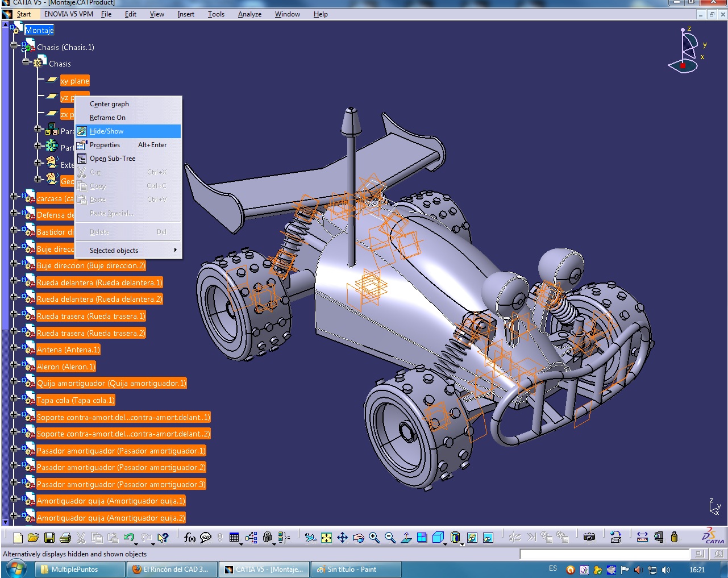
Task: Open the Isometric View dropdown arrow
Action: pyautogui.click(x=446, y=543)
